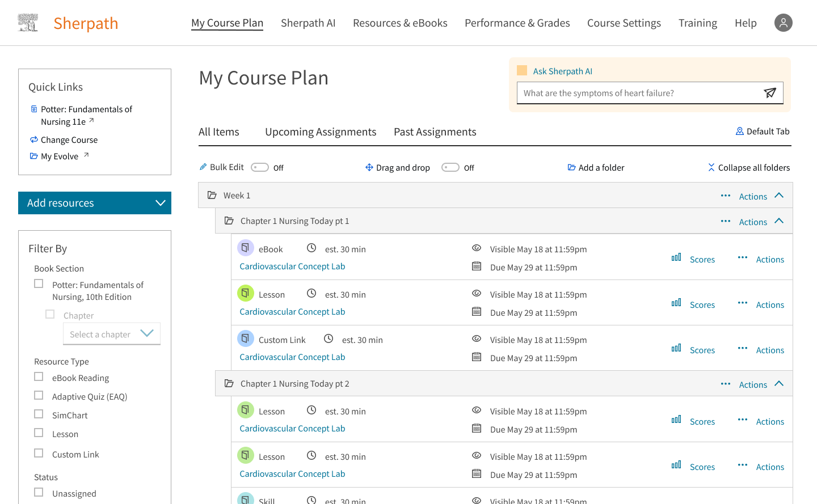The height and width of the screenshot is (504, 817).
Task: Open the My Evolve quick link
Action: click(60, 156)
